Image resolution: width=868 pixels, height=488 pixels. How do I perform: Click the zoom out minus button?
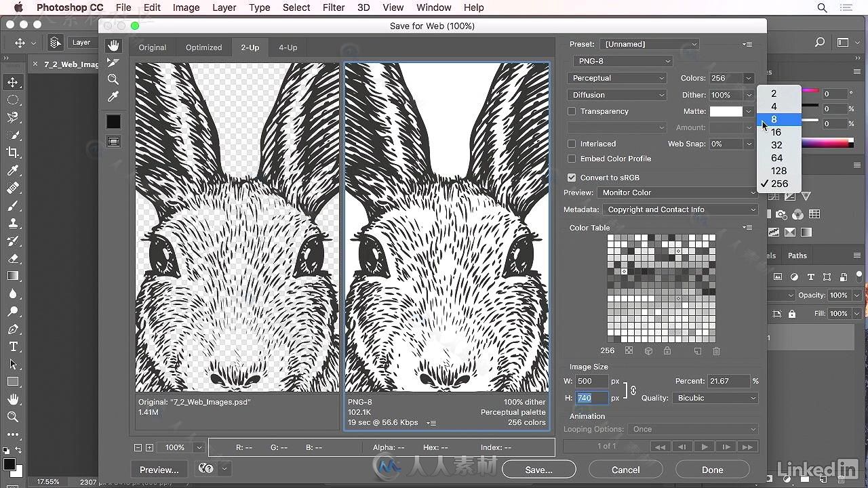pyautogui.click(x=138, y=447)
